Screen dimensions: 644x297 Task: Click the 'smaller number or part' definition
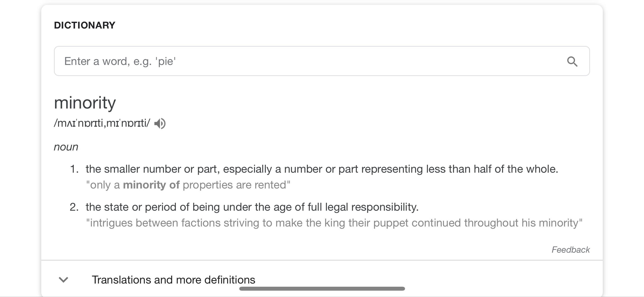[322, 169]
